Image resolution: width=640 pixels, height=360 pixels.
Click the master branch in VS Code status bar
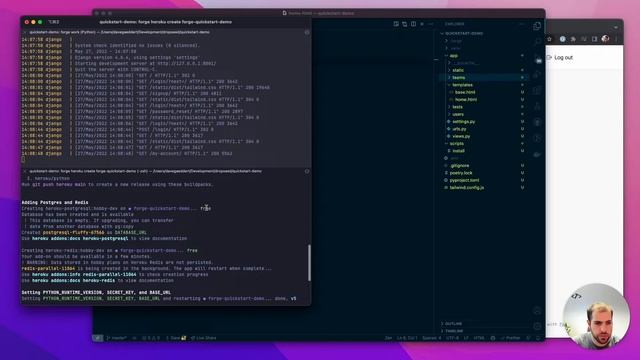116,338
